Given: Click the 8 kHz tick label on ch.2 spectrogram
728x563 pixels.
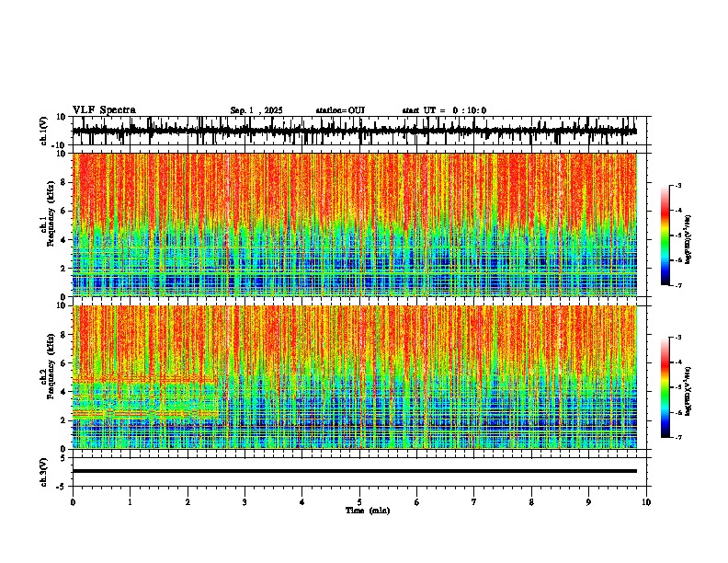Looking at the screenshot, I should coord(63,335).
